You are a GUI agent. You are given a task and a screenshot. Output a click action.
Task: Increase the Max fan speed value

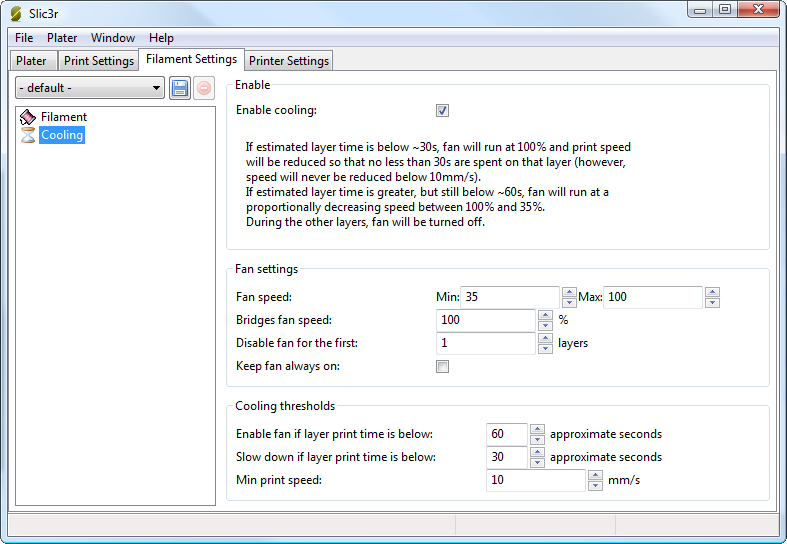[712, 292]
